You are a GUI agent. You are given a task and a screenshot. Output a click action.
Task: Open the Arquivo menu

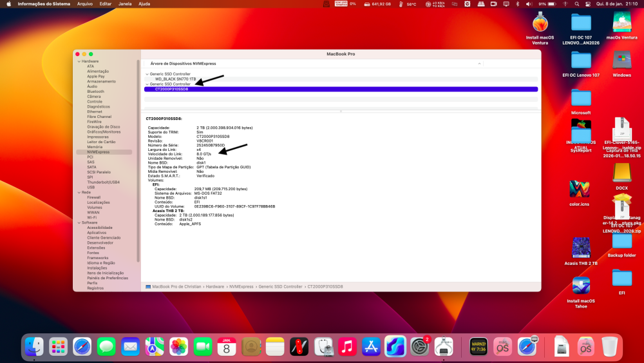(x=85, y=4)
